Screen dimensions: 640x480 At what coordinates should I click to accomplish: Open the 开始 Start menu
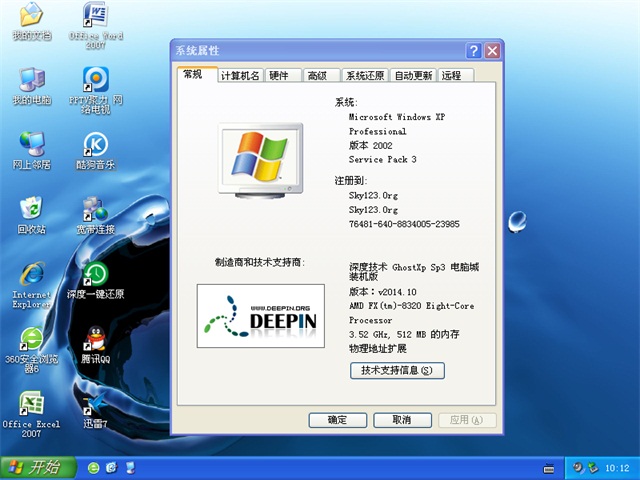click(x=36, y=467)
